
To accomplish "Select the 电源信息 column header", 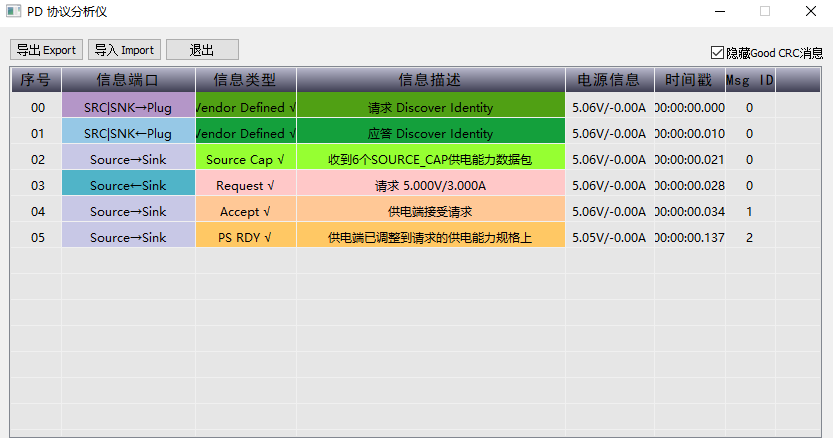I will click(x=609, y=80).
